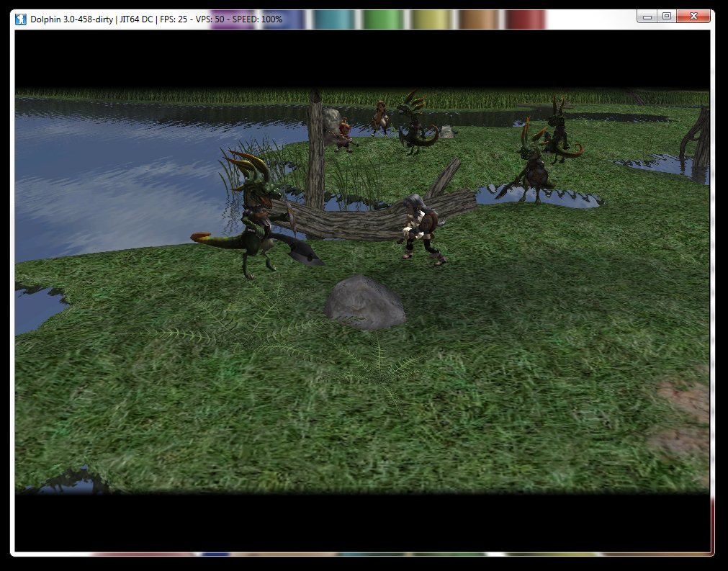Target the lizard standing beside the right puddle
The image size is (728, 571).
coord(531,169)
